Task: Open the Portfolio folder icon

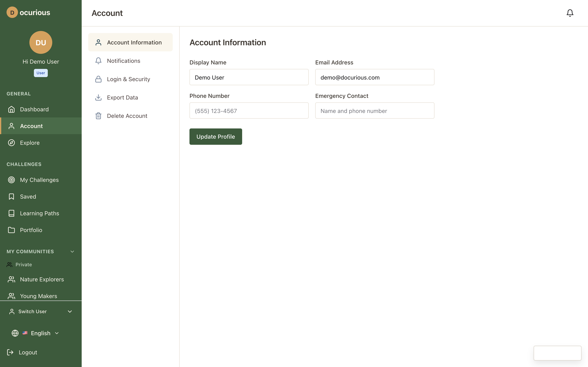Action: 11,230
